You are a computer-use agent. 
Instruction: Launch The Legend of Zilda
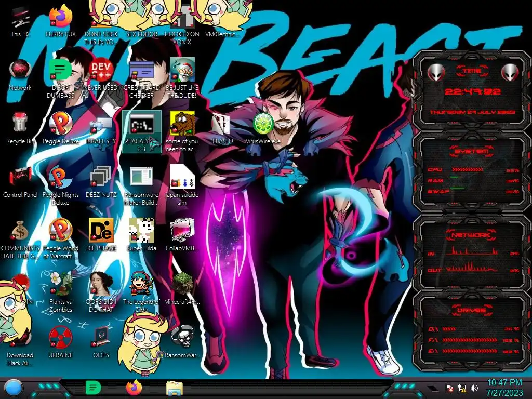pyautogui.click(x=141, y=292)
